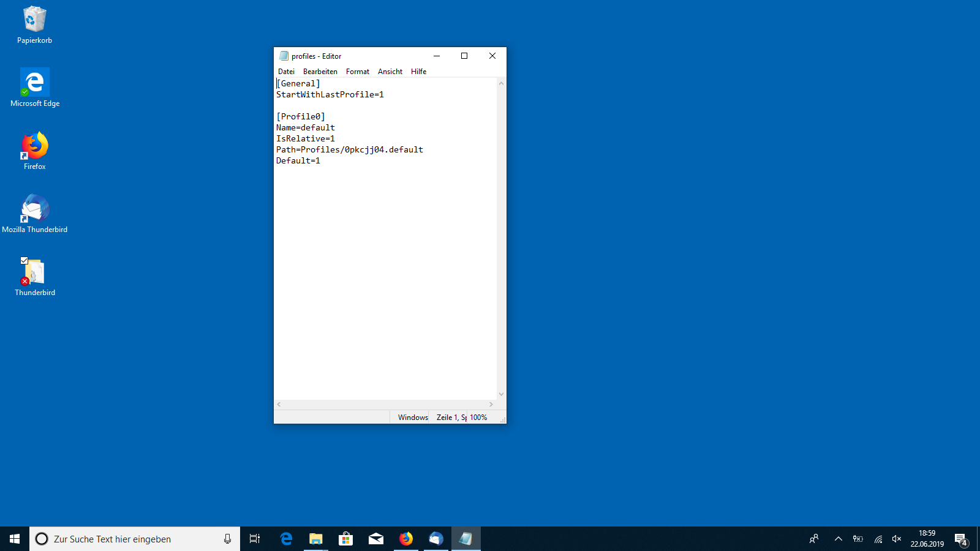This screenshot has width=980, height=551.
Task: Open Microsoft Store from the taskbar
Action: (345, 539)
